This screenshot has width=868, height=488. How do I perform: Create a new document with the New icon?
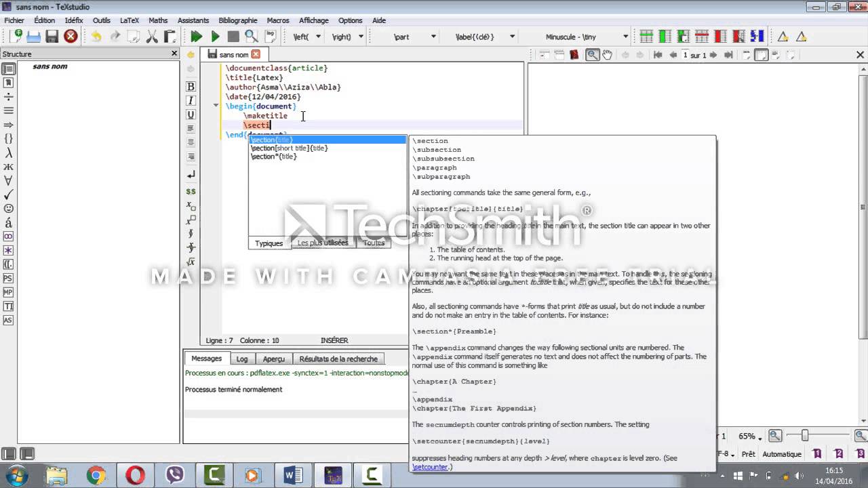click(14, 37)
